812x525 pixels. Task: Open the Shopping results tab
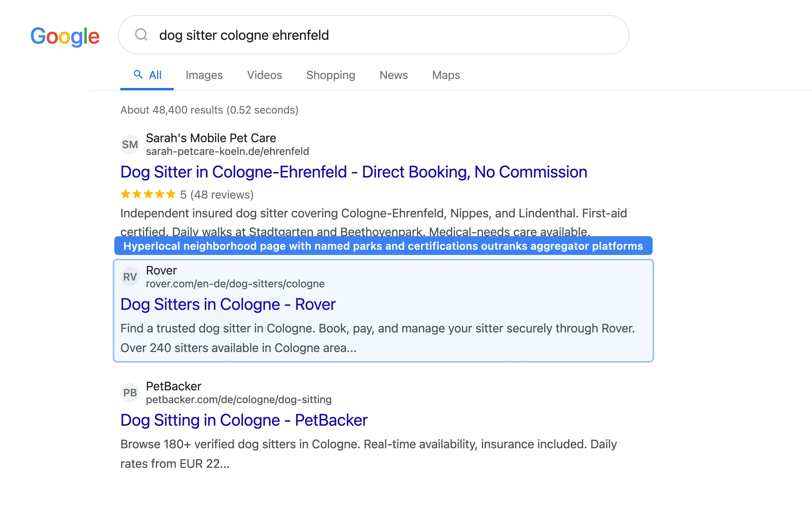331,75
